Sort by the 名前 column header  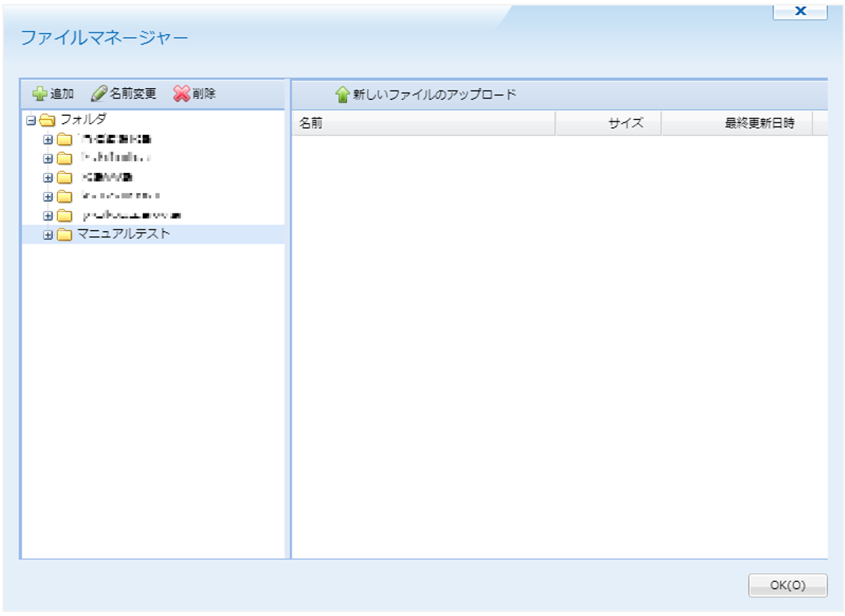click(x=423, y=123)
